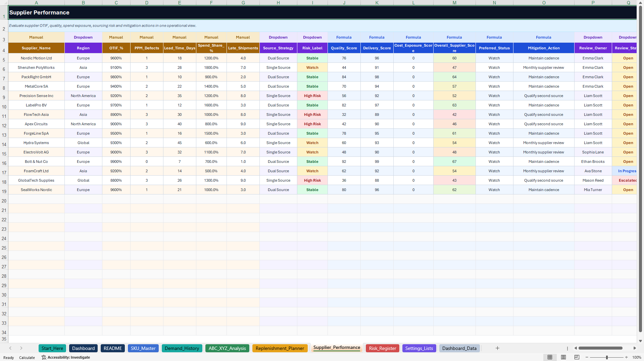Switch to the SKU_Master sheet tab
Screen dimensions: 644x361
pos(143,348)
